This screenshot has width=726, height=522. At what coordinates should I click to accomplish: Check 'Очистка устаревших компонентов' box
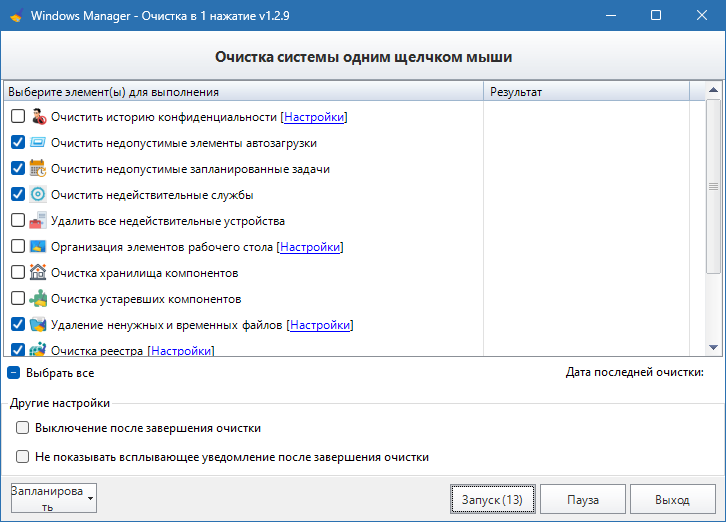tap(18, 298)
